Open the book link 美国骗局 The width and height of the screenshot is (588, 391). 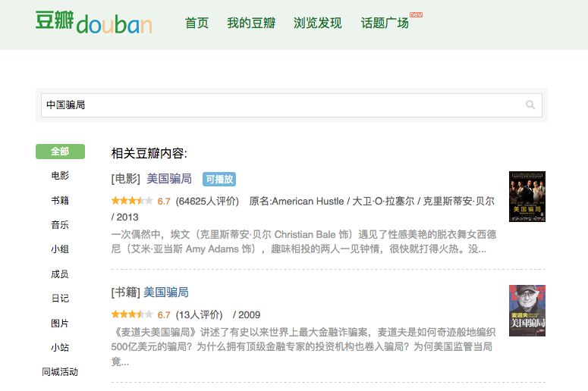pyautogui.click(x=166, y=292)
